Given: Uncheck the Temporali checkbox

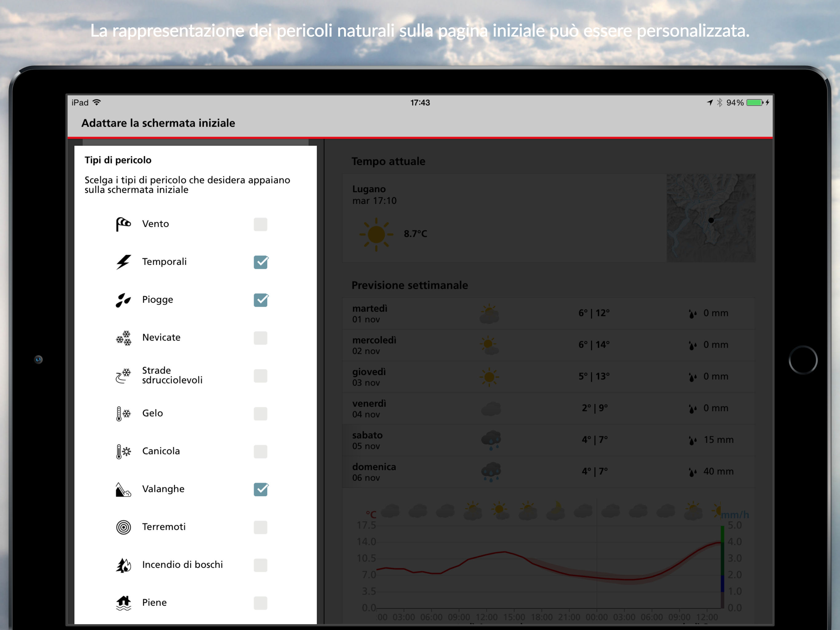Looking at the screenshot, I should point(260,262).
